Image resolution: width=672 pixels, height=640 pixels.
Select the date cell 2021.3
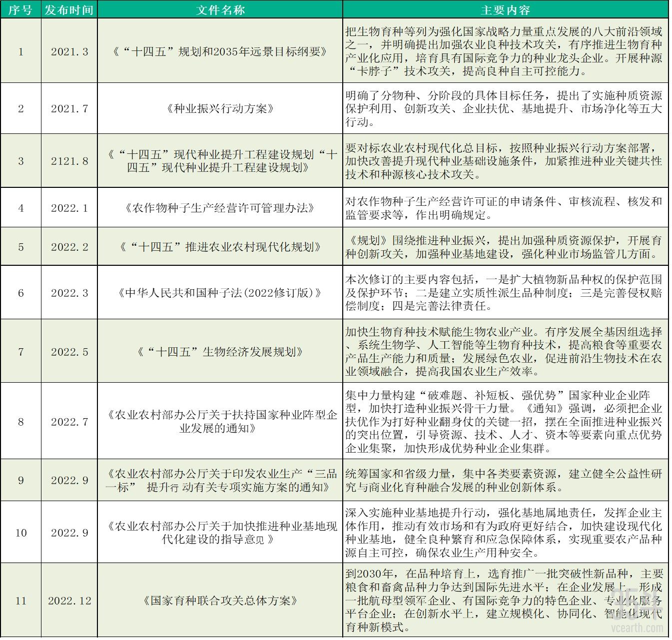click(x=69, y=51)
